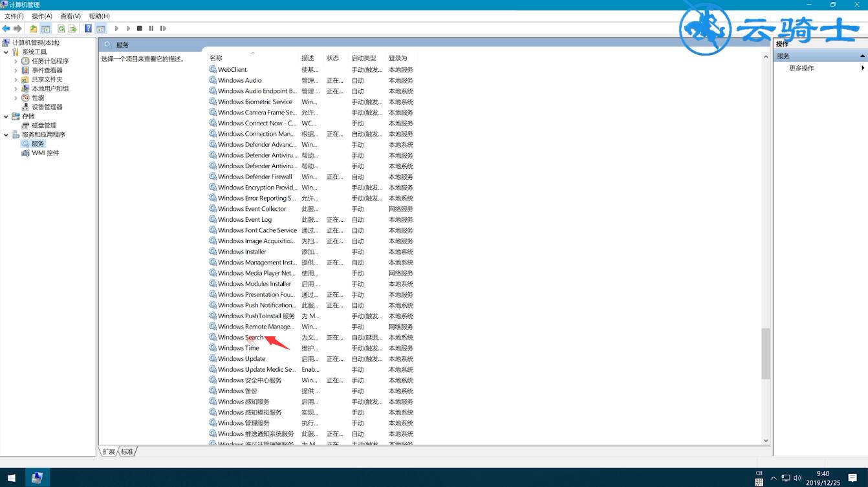Click the services list vertical scrollbar thumb
This screenshot has height=487, width=868.
click(x=766, y=353)
